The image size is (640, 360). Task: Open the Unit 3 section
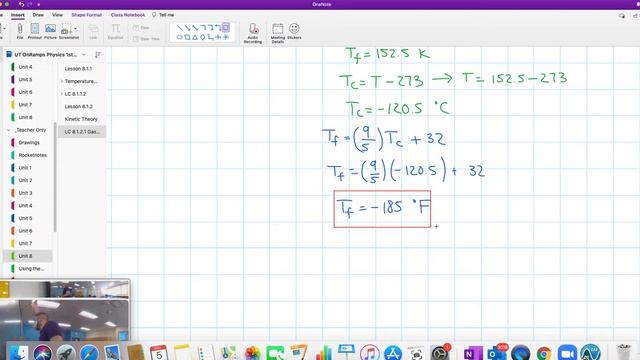tap(25, 193)
